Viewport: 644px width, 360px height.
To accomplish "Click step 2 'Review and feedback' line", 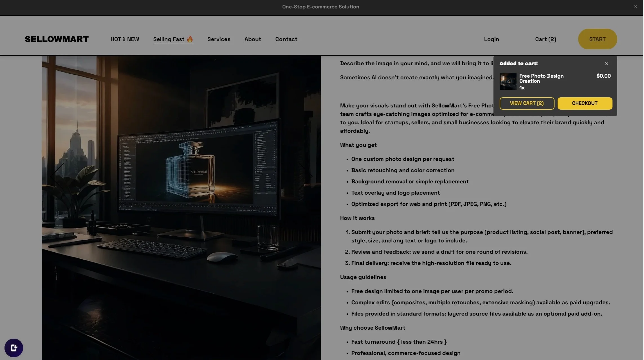I will point(439,252).
